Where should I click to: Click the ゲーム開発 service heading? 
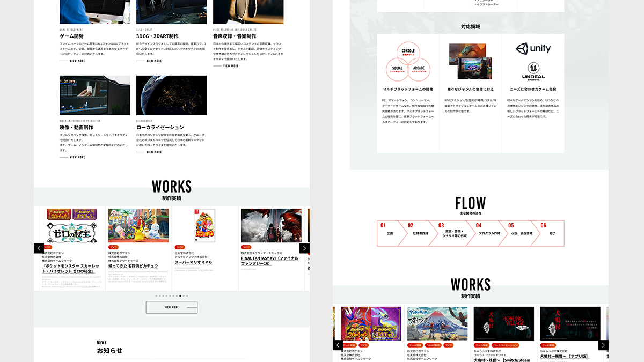71,36
